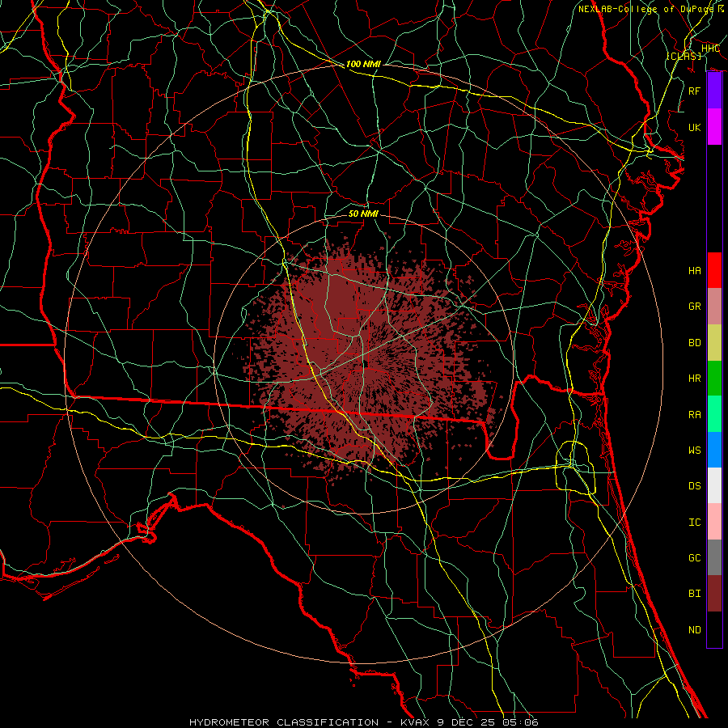
Task: Click the BD legend label
Action: [x=695, y=342]
